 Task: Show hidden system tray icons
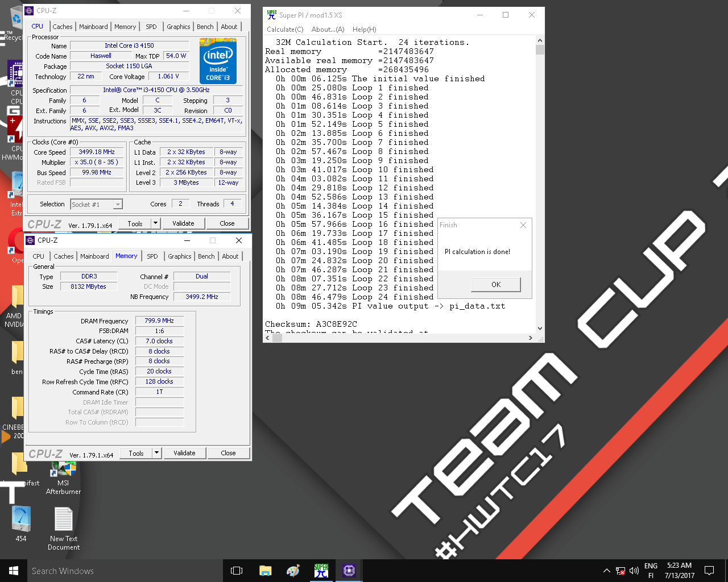[606, 571]
